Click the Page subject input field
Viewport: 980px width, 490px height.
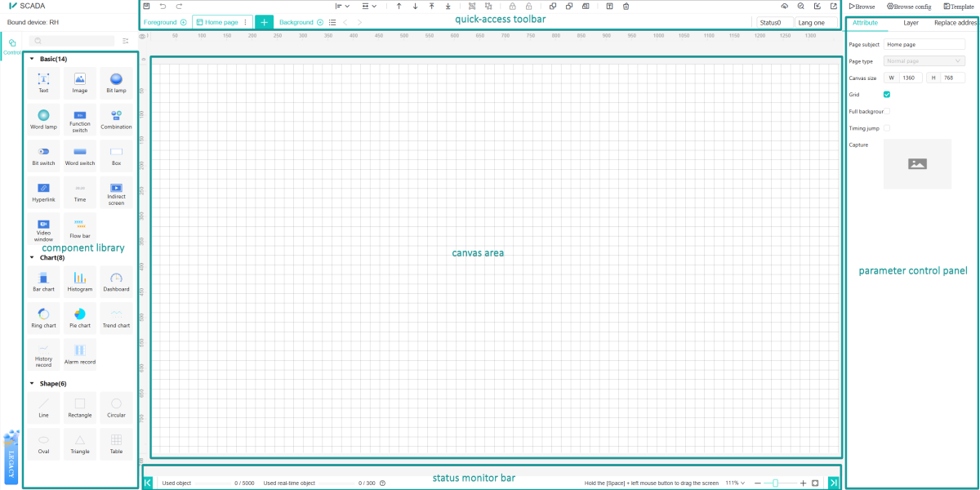tap(924, 44)
